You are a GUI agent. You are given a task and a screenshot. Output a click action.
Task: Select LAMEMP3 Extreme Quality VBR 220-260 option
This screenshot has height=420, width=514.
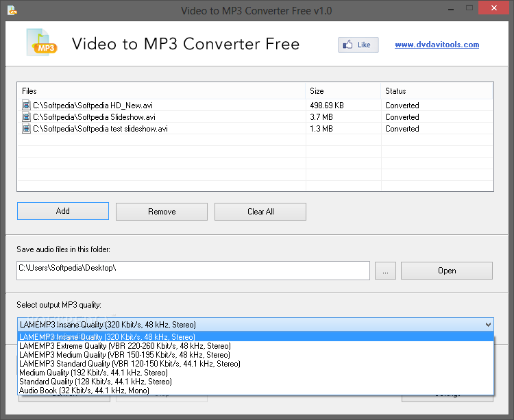256,346
